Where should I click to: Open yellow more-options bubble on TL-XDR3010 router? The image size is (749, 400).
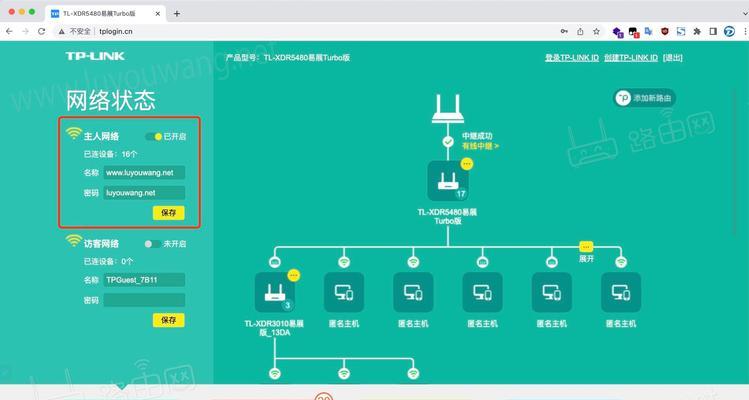click(294, 276)
